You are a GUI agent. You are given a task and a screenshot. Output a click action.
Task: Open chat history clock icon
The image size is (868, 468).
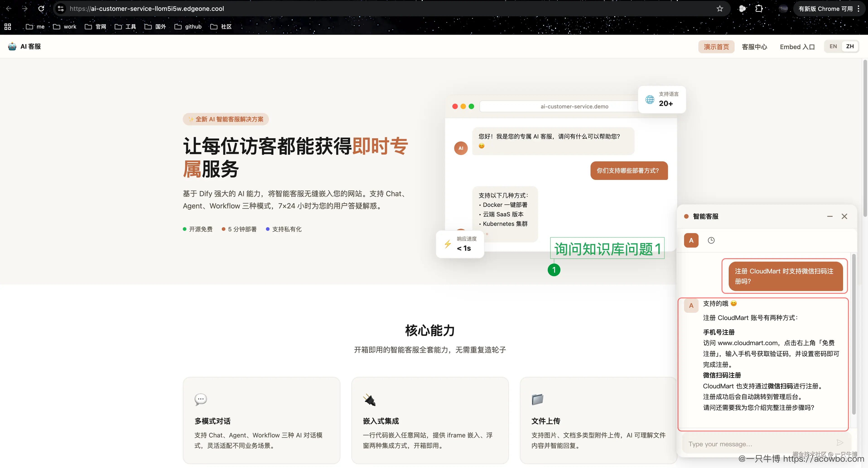pos(711,240)
